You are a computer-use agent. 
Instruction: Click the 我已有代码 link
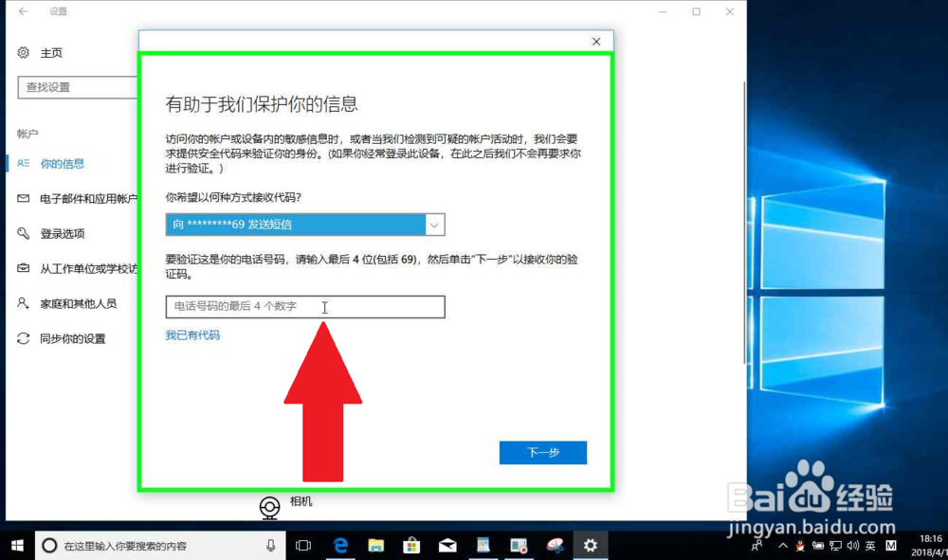tap(192, 334)
